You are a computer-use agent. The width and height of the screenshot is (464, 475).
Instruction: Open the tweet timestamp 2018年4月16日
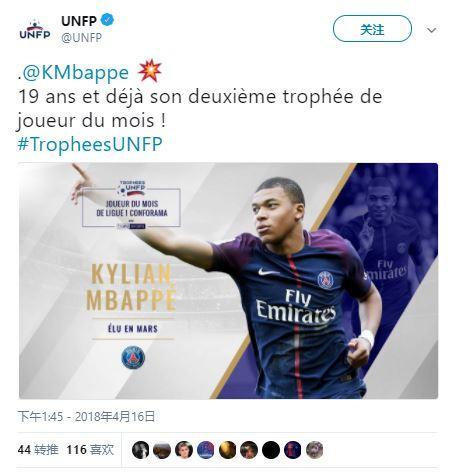click(x=86, y=416)
